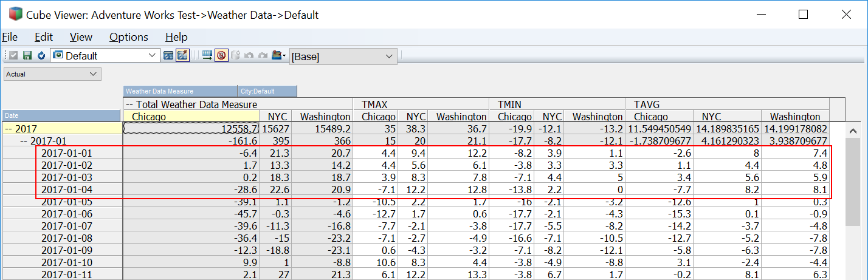Click the City:Default dimension button
868x280 pixels.
pyautogui.click(x=267, y=92)
